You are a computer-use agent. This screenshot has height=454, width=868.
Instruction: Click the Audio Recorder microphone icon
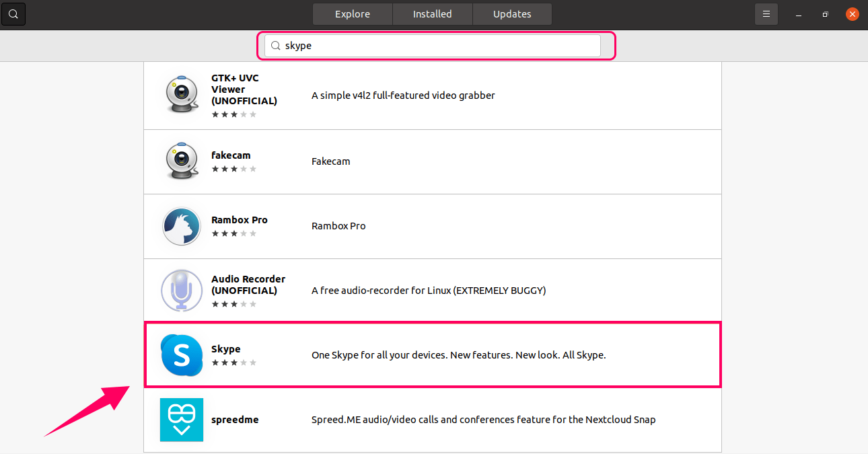pos(182,291)
